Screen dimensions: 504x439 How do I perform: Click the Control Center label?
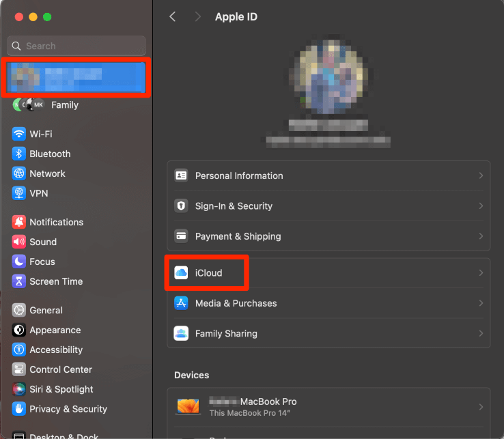61,369
